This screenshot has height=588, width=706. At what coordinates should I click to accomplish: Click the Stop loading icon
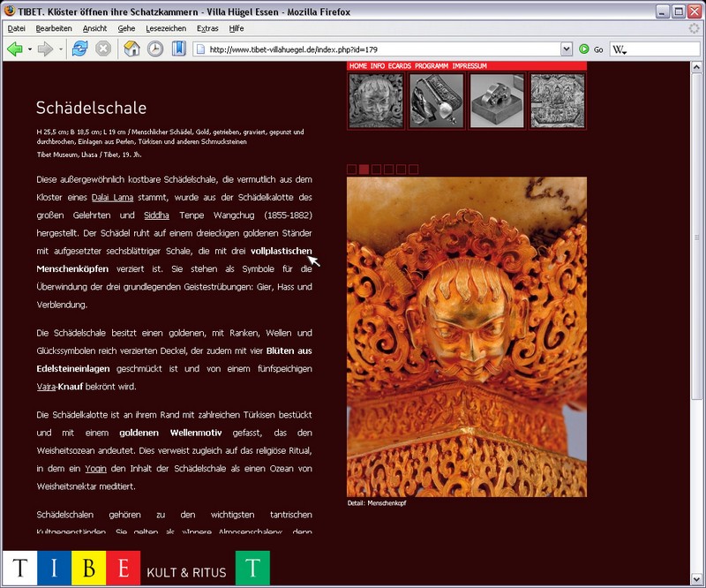tap(103, 49)
